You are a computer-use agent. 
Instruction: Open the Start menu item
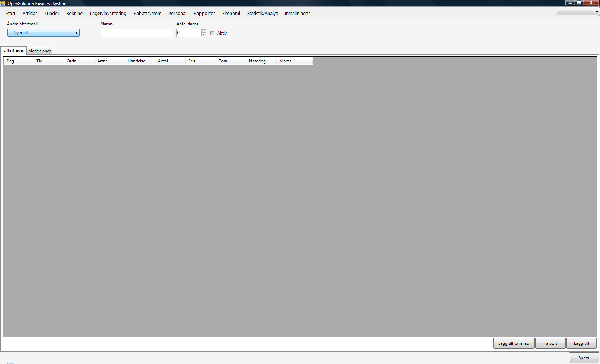[x=10, y=13]
